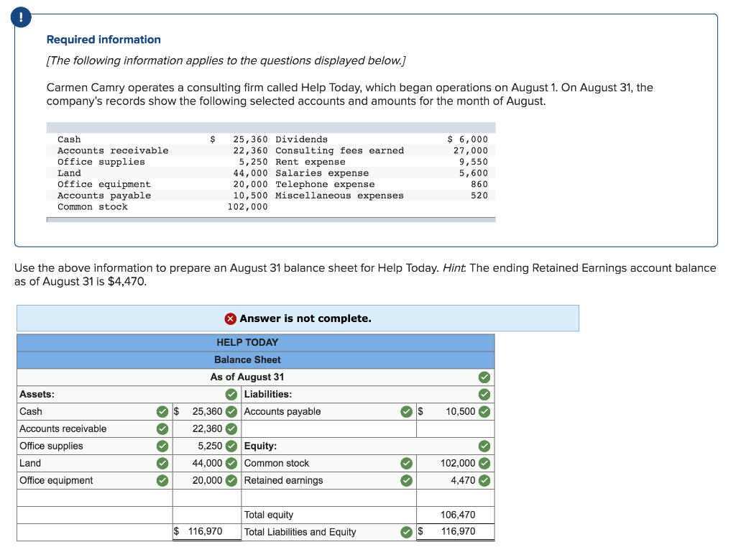Select the Retained earnings amount 4,470 field

click(x=455, y=481)
